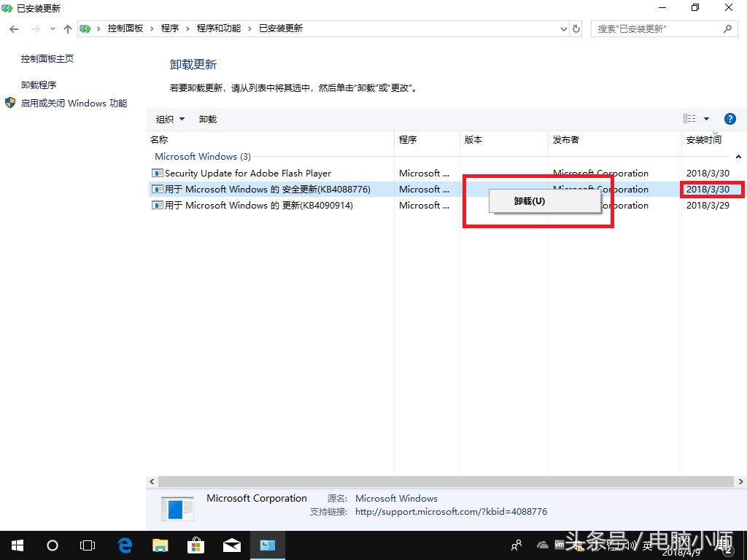Image resolution: width=747 pixels, height=560 pixels.
Task: Refresh the page with the refresh icon
Action: (x=576, y=28)
